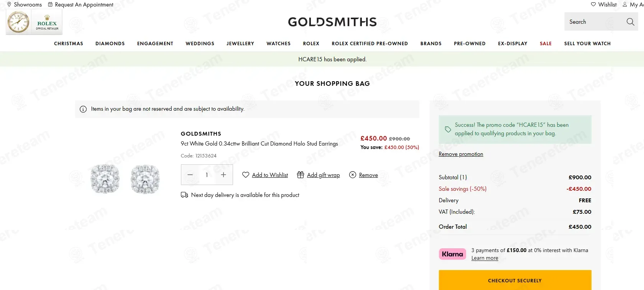Open the Diamonds menu
Viewport: 644px width, 290px height.
pos(110,44)
